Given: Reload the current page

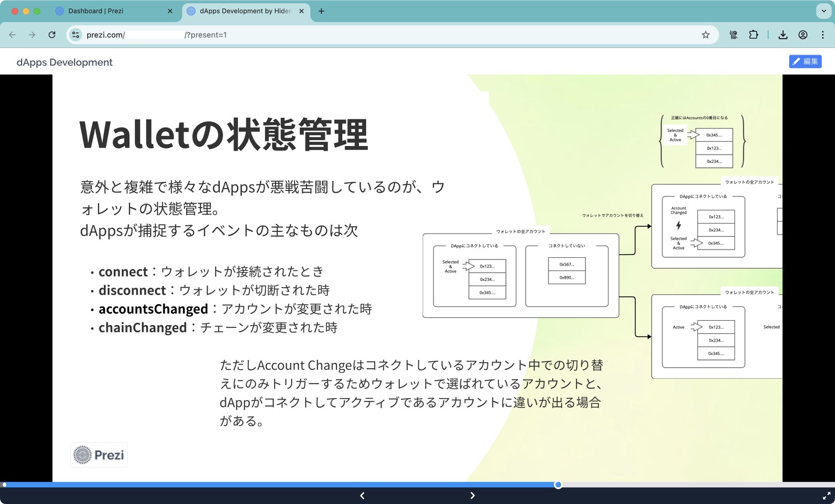Looking at the screenshot, I should point(52,34).
